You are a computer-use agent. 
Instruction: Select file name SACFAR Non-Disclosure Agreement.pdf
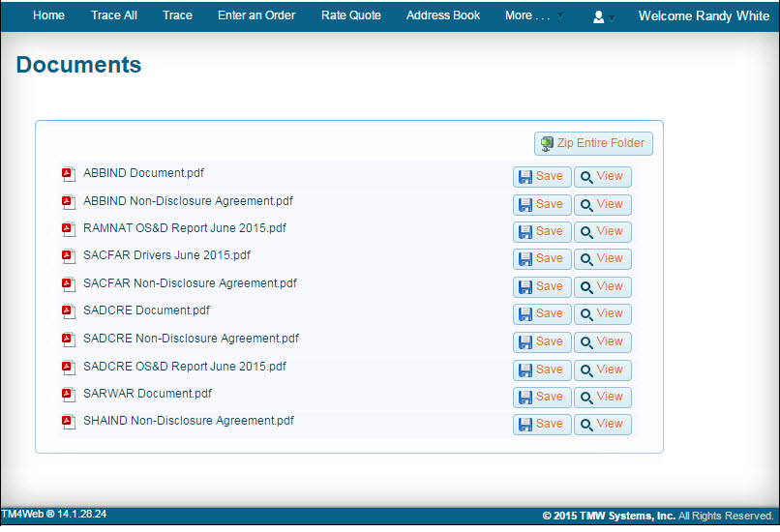pyautogui.click(x=190, y=282)
